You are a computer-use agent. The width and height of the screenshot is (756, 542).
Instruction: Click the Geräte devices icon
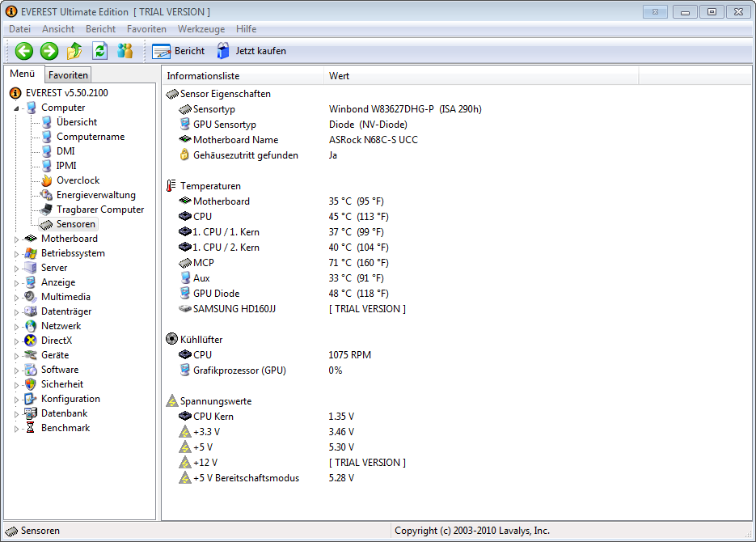click(x=31, y=355)
